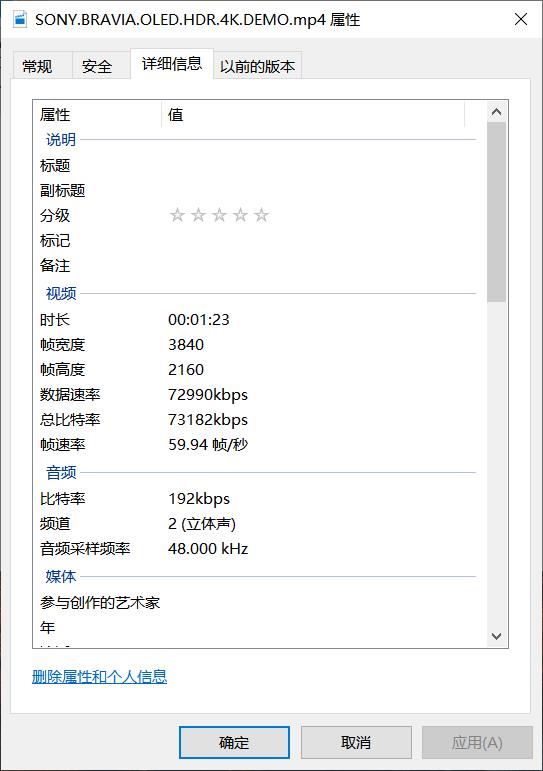Click the scrollbar up arrow
The width and height of the screenshot is (543, 771).
[496, 112]
